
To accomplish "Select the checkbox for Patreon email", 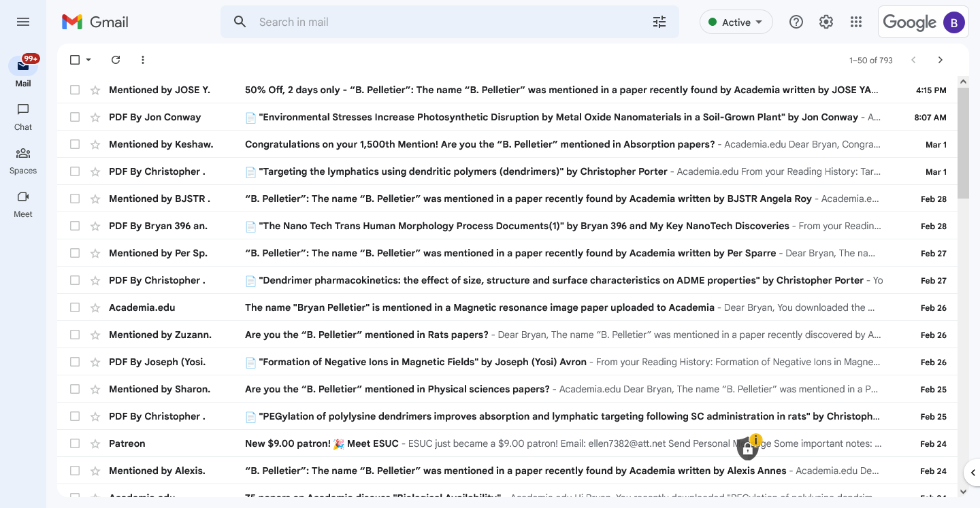I will coord(75,443).
